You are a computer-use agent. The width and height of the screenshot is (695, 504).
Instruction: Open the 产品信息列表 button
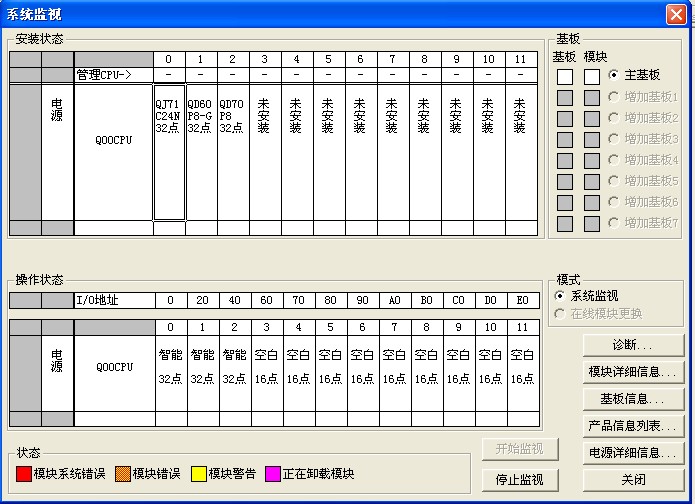[x=634, y=426]
